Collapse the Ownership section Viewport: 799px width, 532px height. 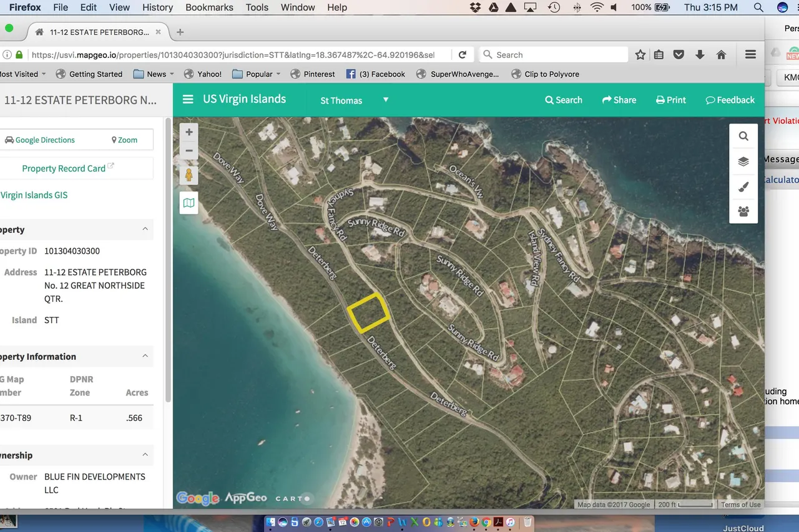(145, 455)
